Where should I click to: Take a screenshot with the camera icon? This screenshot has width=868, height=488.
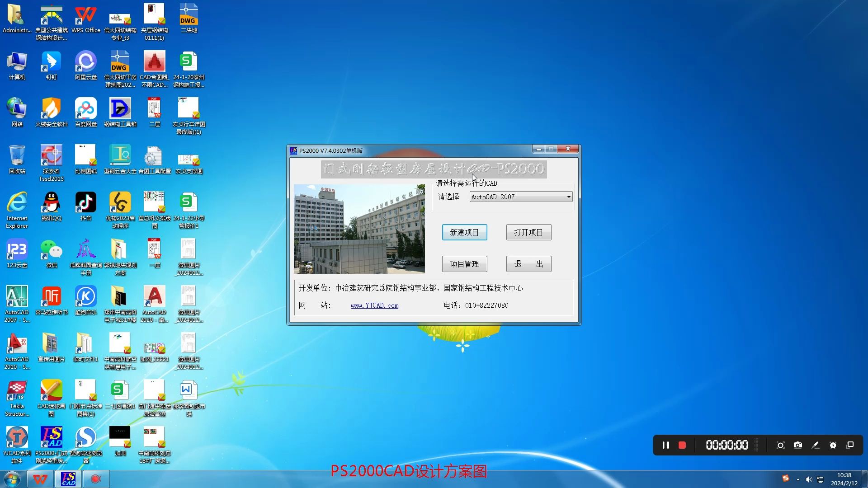click(x=798, y=445)
